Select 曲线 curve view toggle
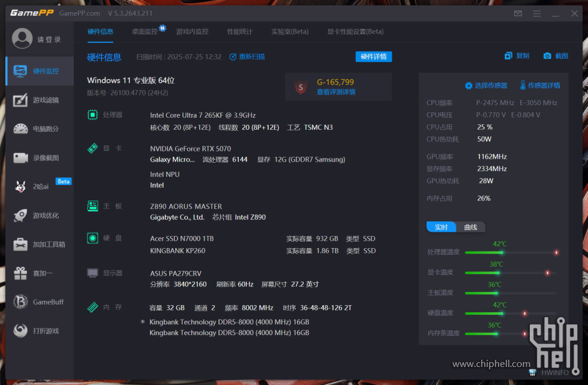 click(x=470, y=227)
